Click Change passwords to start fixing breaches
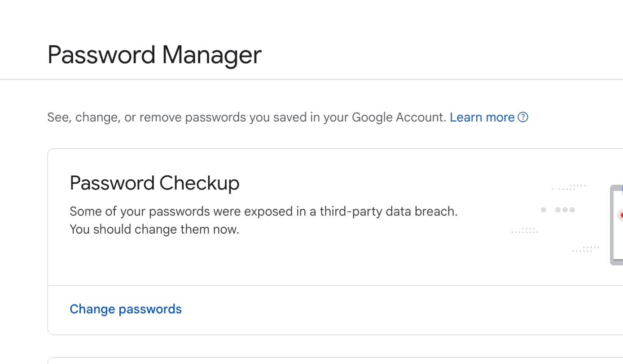This screenshot has height=364, width=623. pyautogui.click(x=126, y=309)
